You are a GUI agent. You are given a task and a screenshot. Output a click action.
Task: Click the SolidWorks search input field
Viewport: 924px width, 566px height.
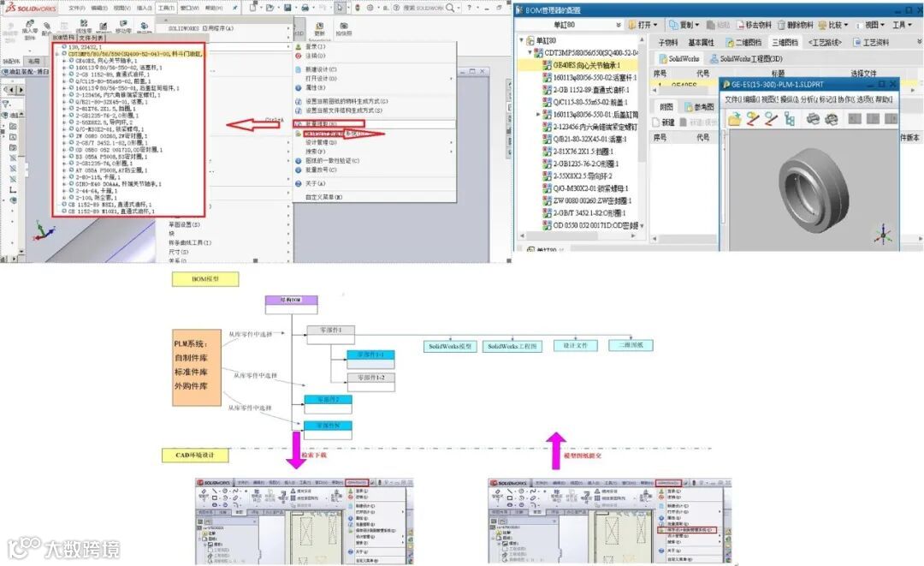423,8
